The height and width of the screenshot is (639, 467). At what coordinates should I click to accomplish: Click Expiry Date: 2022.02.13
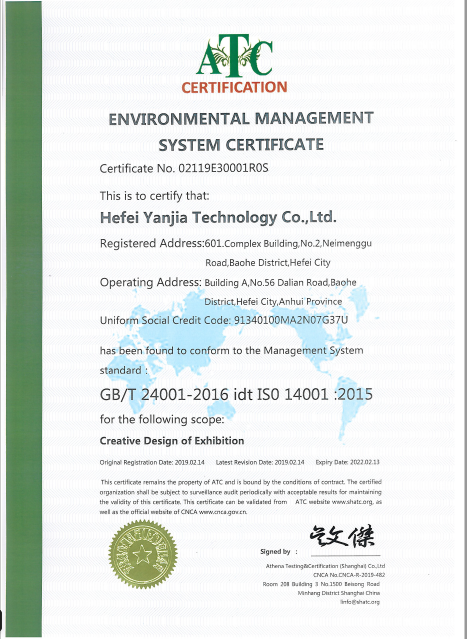point(348,463)
